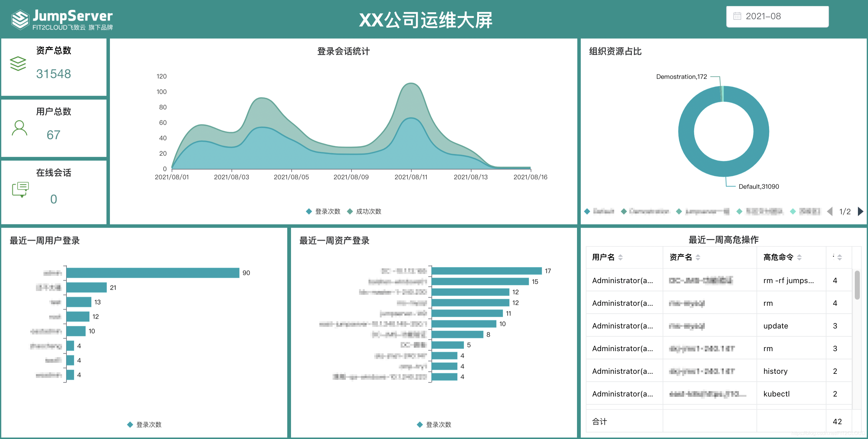Click the online session chat icon

tap(20, 190)
